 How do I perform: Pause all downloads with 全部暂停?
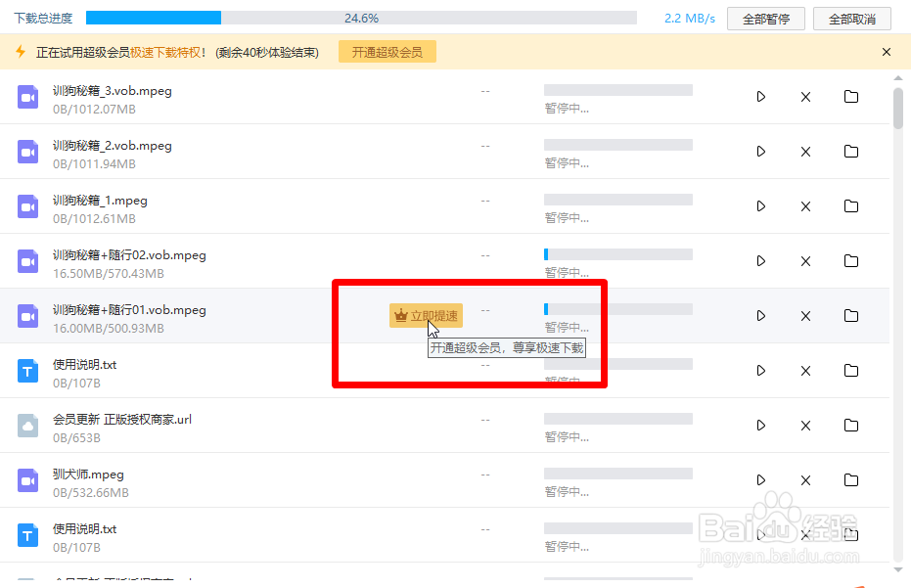[766, 20]
